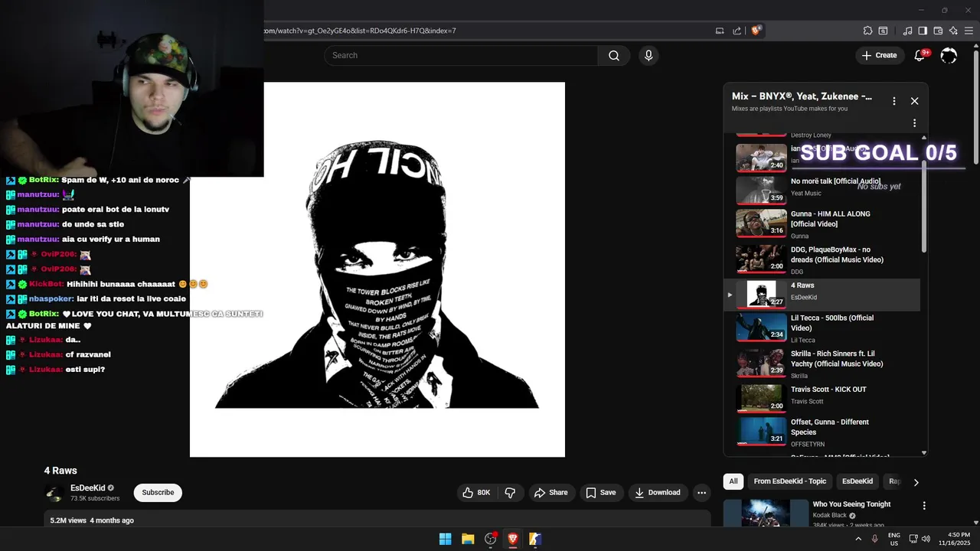
Task: Open the Mix playlist header three-dot menu
Action: tap(893, 101)
